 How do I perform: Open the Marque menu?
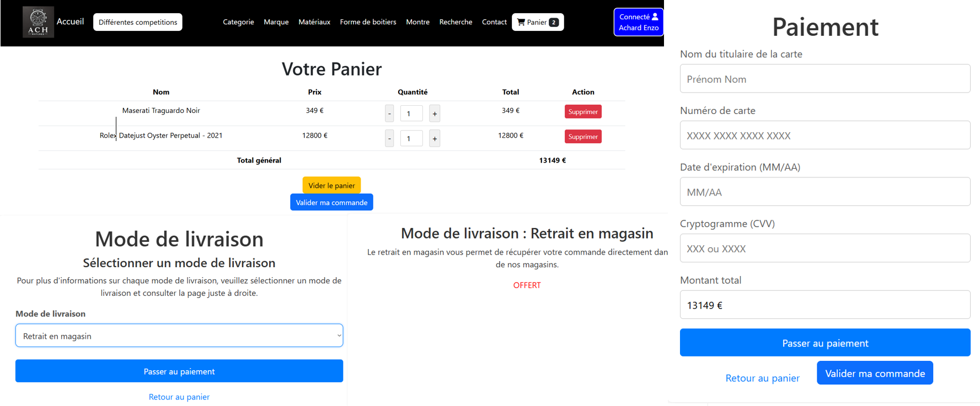point(276,22)
